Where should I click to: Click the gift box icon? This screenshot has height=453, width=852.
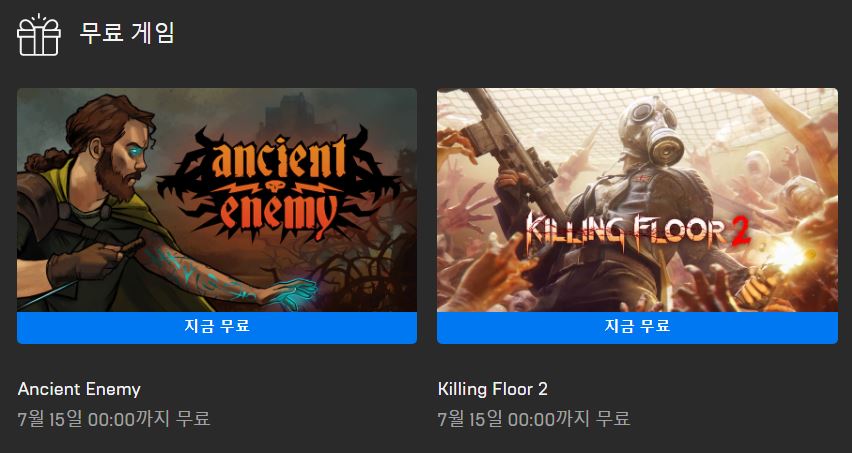[39, 35]
